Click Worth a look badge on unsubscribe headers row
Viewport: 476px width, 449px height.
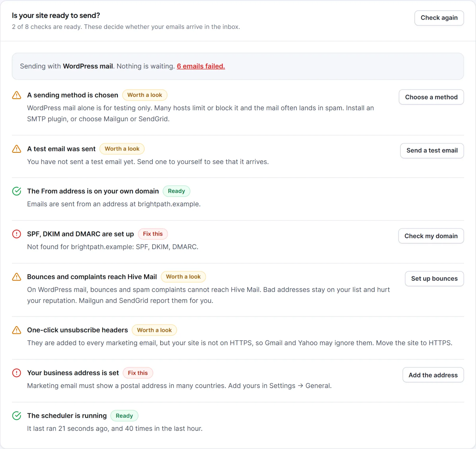154,330
